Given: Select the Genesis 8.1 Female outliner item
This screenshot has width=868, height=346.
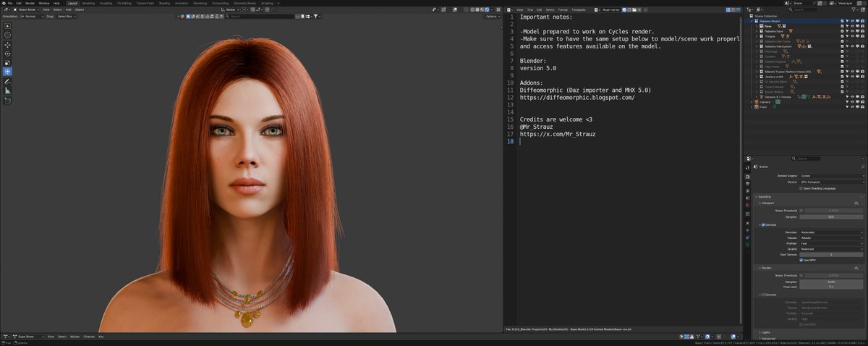Looking at the screenshot, I should click(778, 97).
